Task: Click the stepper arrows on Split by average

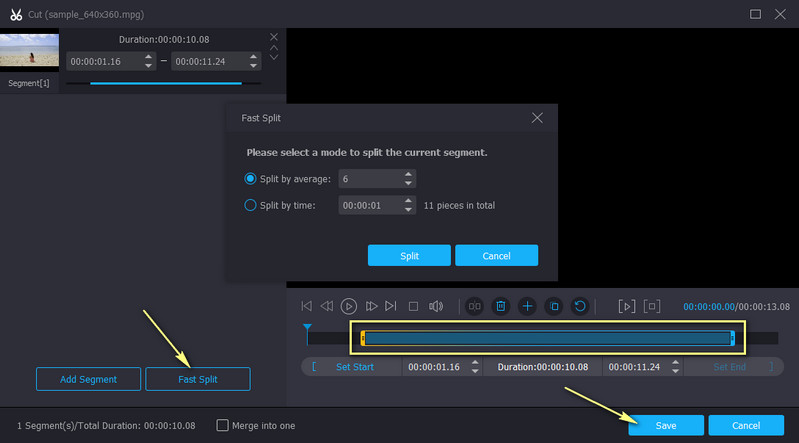Action: coord(408,179)
